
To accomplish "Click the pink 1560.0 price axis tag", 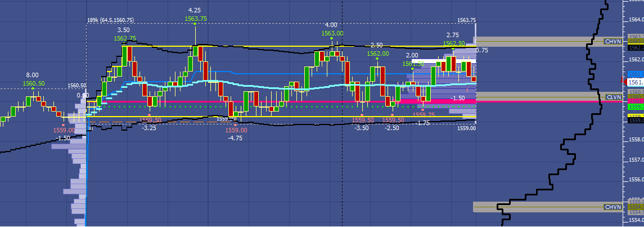I will [x=635, y=101].
